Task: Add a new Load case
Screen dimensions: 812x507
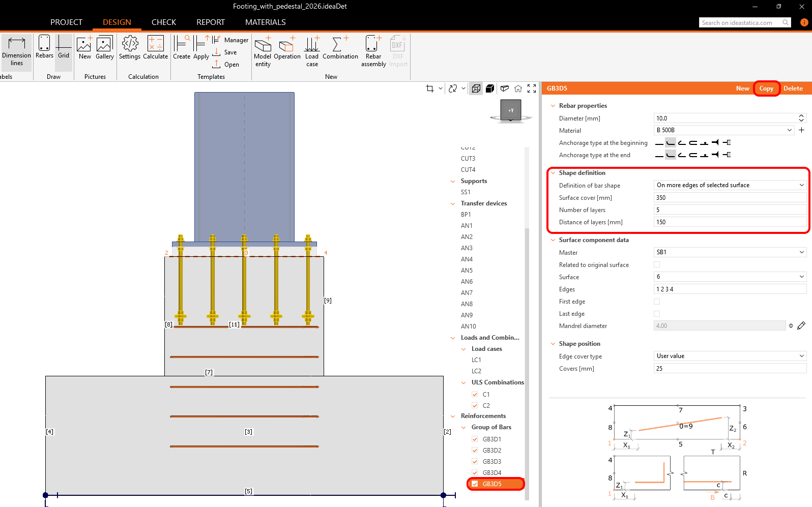Action: coord(312,51)
